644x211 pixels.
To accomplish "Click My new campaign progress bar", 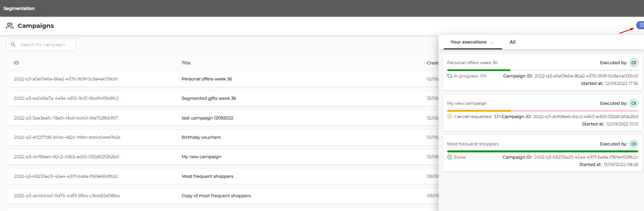I will click(x=542, y=111).
